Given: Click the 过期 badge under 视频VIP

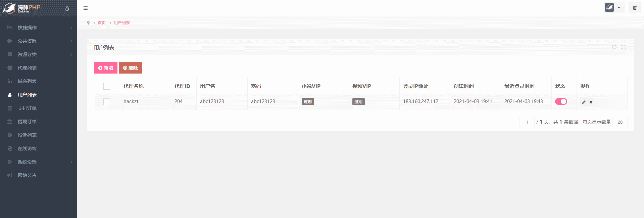Looking at the screenshot, I should tap(358, 101).
